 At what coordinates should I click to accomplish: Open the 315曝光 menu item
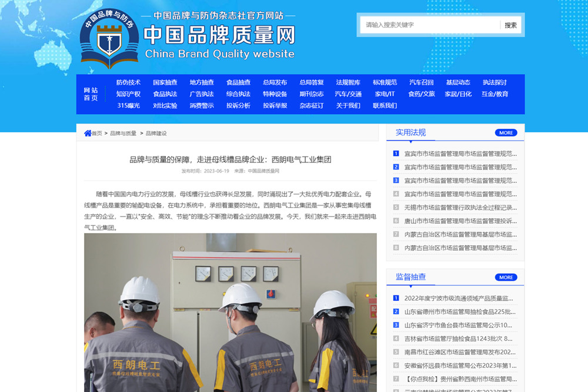(128, 106)
